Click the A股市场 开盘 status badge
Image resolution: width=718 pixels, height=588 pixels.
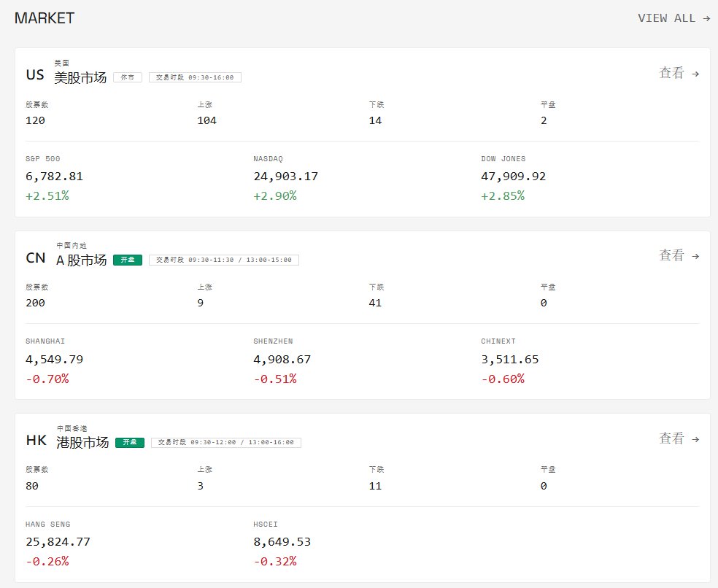point(128,260)
